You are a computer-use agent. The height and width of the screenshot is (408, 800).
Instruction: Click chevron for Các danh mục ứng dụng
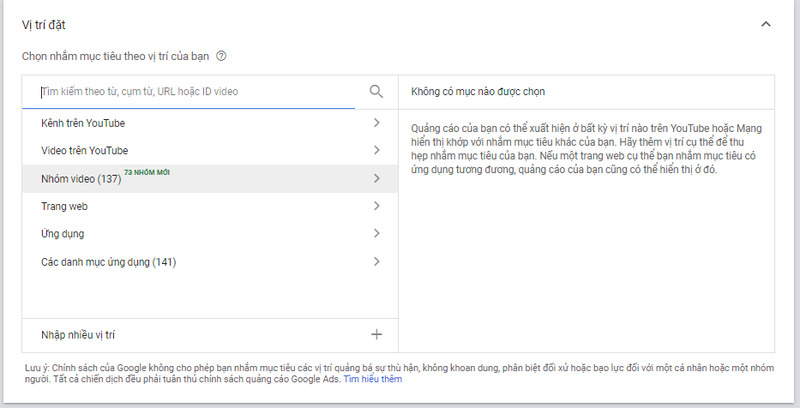tap(376, 262)
